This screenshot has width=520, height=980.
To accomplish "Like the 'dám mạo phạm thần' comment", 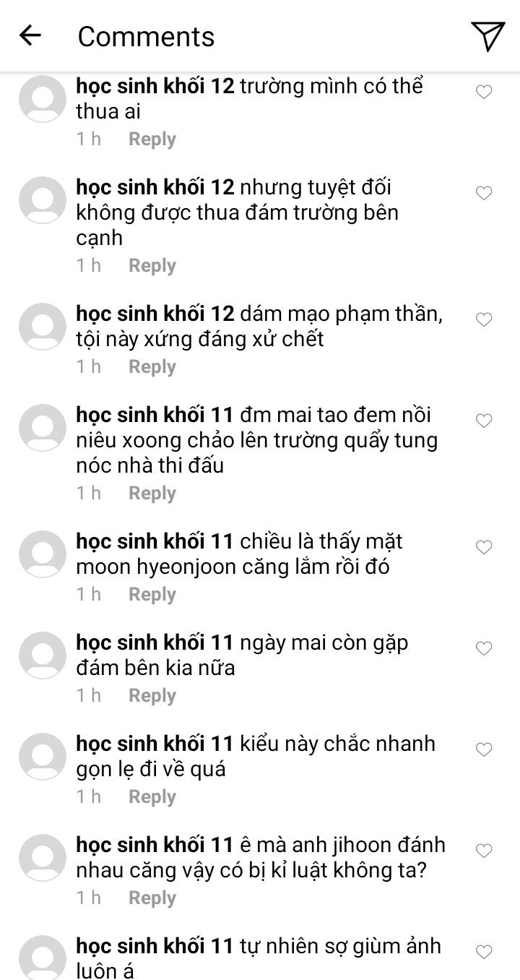I will [484, 319].
